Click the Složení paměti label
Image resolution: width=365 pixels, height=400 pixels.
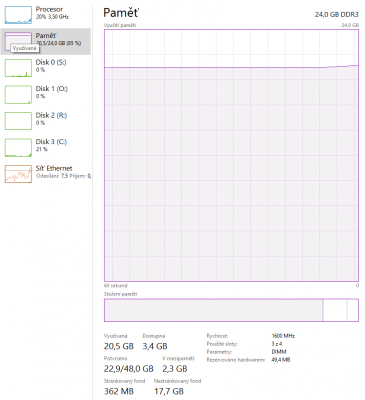[120, 294]
